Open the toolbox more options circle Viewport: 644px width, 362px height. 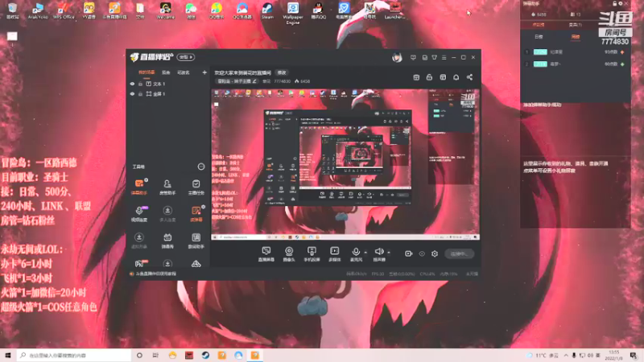pyautogui.click(x=200, y=167)
